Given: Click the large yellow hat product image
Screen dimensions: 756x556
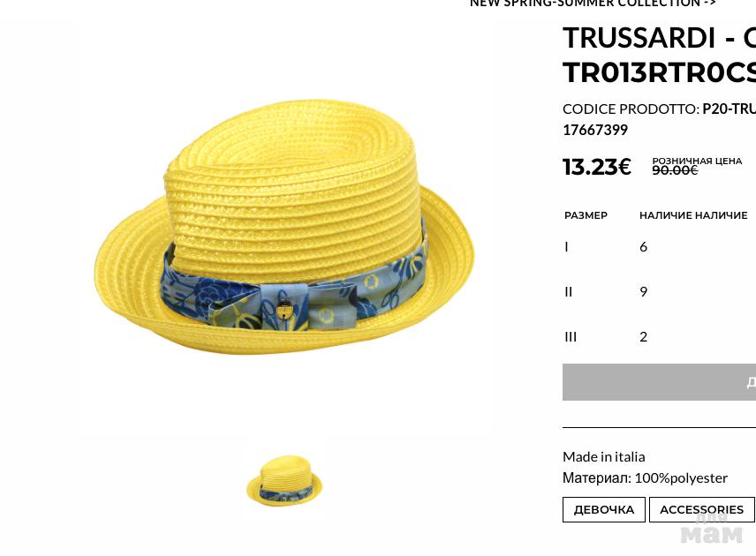Looking at the screenshot, I should coord(284,227).
